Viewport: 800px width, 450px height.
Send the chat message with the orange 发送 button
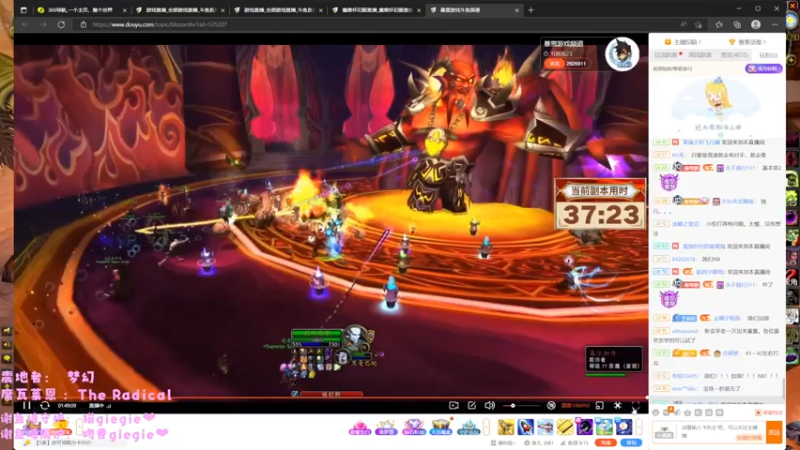point(774,432)
